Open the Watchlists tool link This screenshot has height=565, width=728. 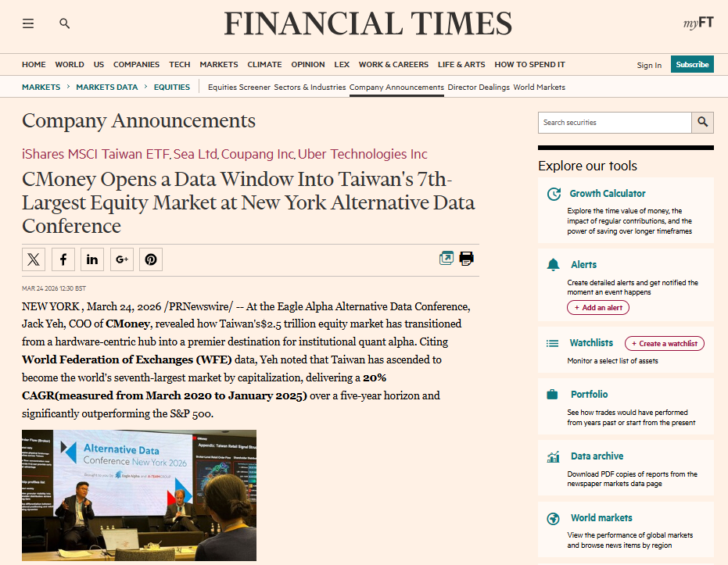coord(591,343)
